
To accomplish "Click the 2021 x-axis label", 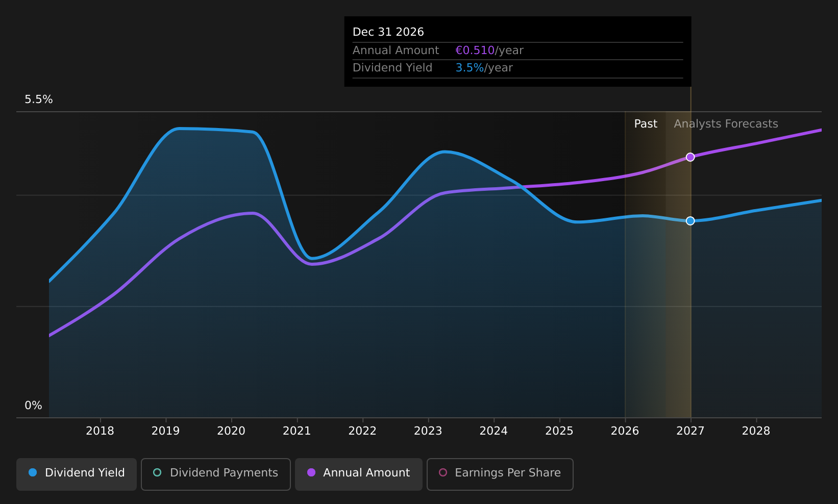I will [297, 431].
